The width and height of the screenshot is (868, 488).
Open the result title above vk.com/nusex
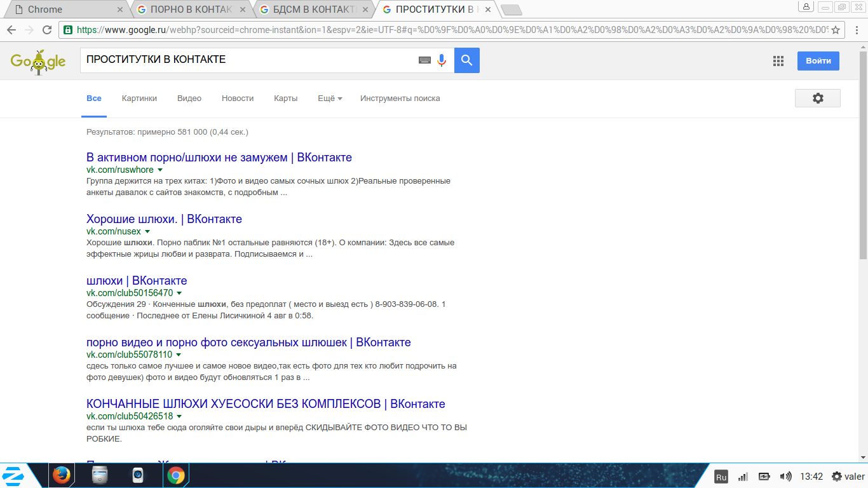pos(164,219)
